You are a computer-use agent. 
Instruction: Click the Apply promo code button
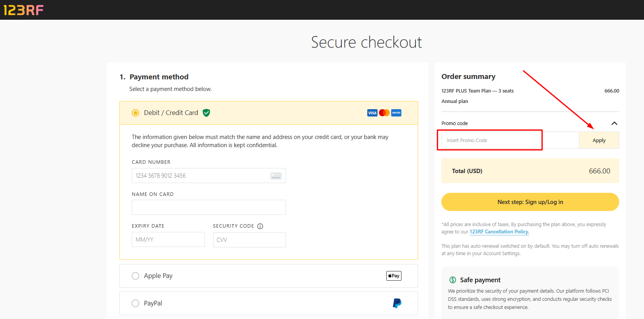599,140
